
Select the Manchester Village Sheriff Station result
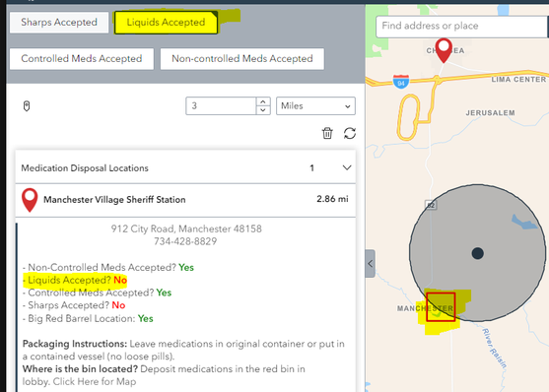[x=185, y=200]
